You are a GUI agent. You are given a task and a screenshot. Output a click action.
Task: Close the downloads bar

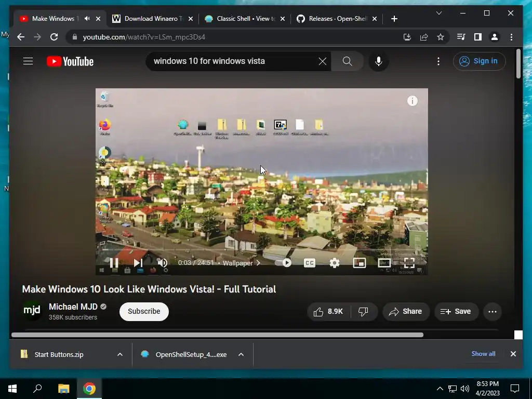point(513,354)
